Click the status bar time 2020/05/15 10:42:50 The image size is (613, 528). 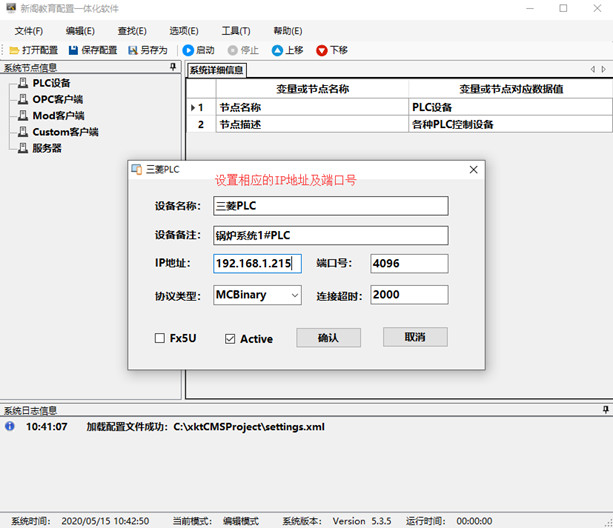point(105,521)
